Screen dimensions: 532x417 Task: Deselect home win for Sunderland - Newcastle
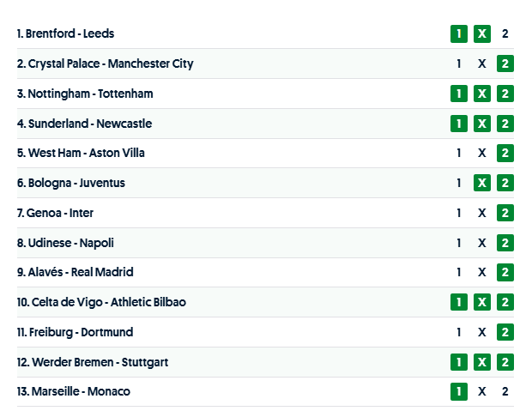click(459, 124)
